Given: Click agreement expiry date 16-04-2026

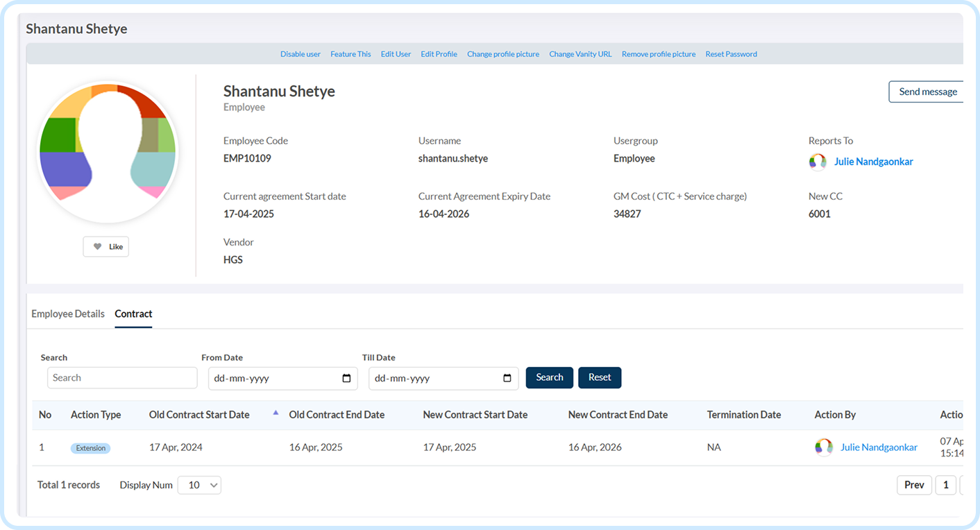Looking at the screenshot, I should point(443,214).
